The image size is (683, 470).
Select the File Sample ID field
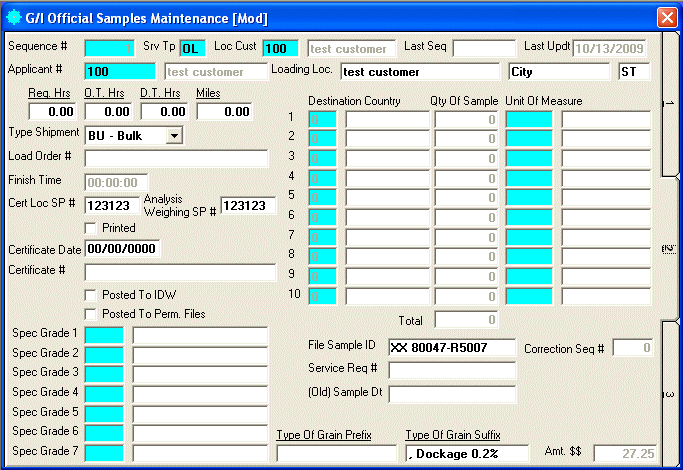coord(451,347)
